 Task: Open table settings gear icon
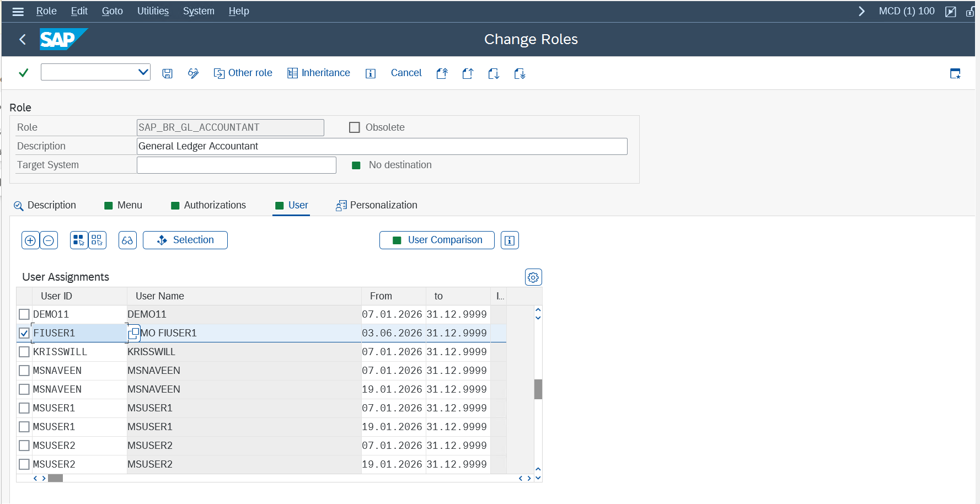point(533,277)
